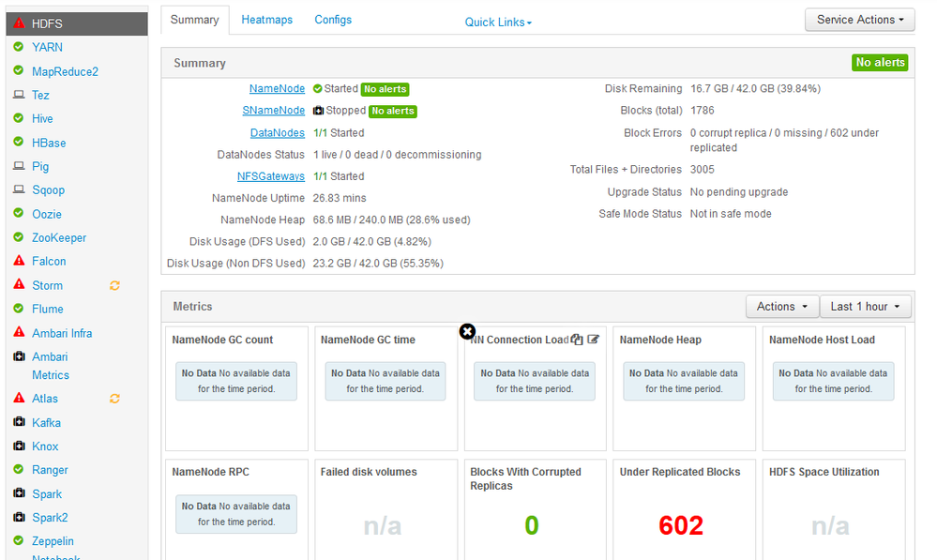Select the Ambari Metrics service
Image resolution: width=937 pixels, height=560 pixels.
(x=51, y=366)
